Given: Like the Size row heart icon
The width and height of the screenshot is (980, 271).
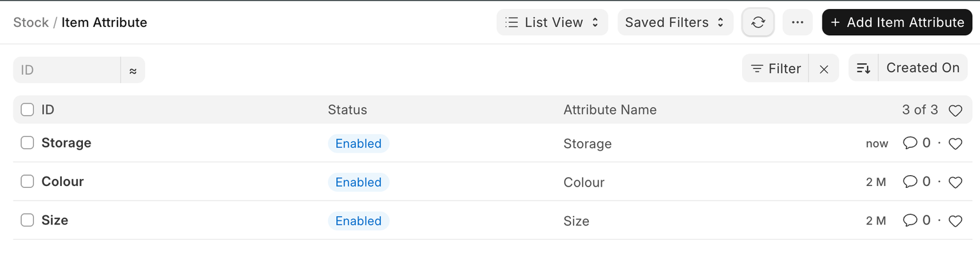Looking at the screenshot, I should [955, 221].
